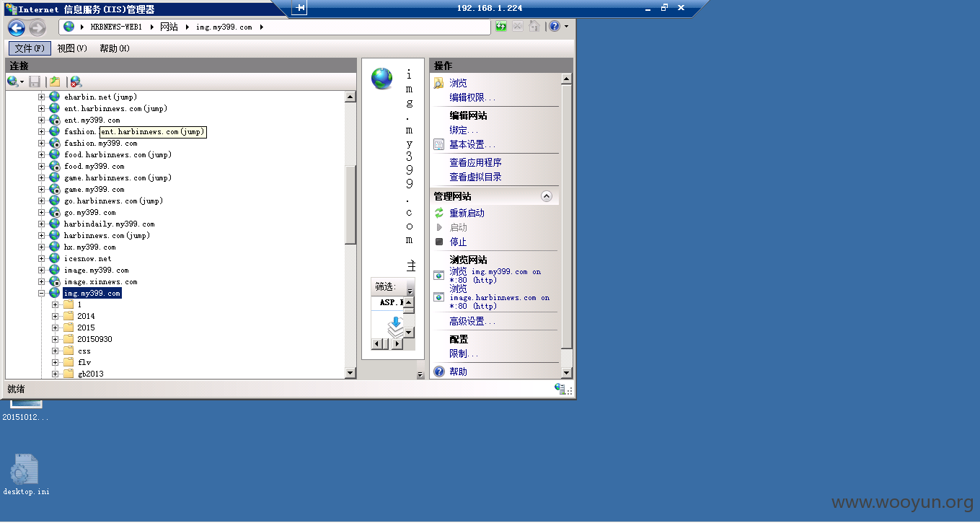The height and width of the screenshot is (523, 980).
Task: Click 网站 in the breadcrumb path
Action: (x=169, y=27)
